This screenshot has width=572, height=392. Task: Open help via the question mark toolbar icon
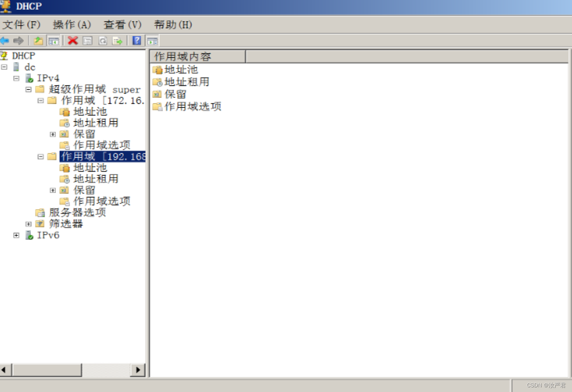tap(136, 41)
